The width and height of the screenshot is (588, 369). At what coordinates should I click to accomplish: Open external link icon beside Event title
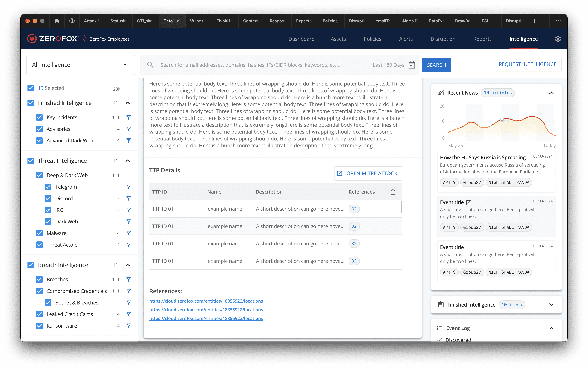(469, 202)
